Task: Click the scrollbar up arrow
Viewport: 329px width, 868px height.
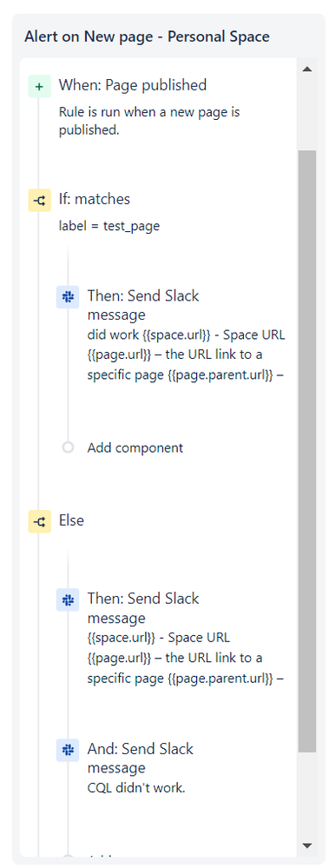Action: click(x=307, y=70)
